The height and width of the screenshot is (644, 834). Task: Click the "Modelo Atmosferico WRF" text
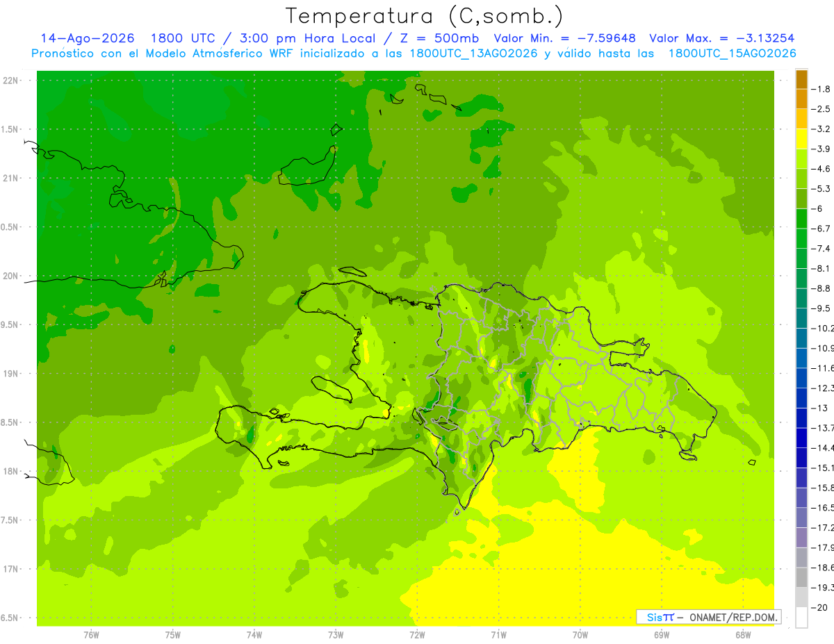click(218, 53)
